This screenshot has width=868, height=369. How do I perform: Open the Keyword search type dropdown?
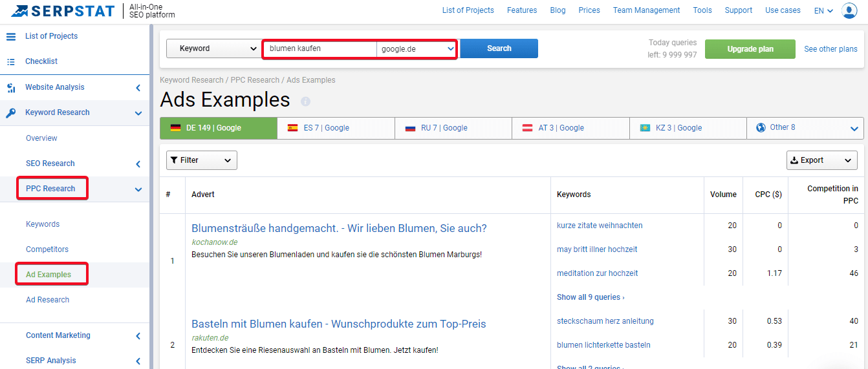[213, 48]
